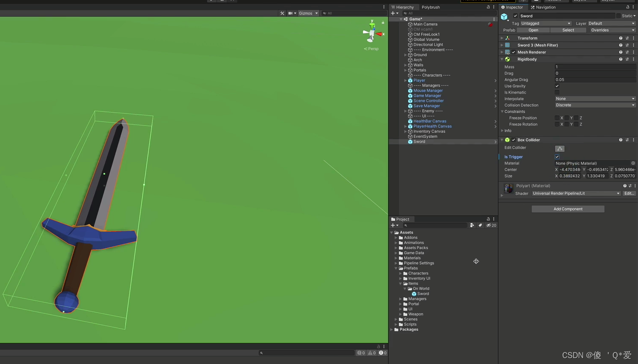This screenshot has height=364, width=638.
Task: Click the Overrides prefab button
Action: [x=600, y=30]
